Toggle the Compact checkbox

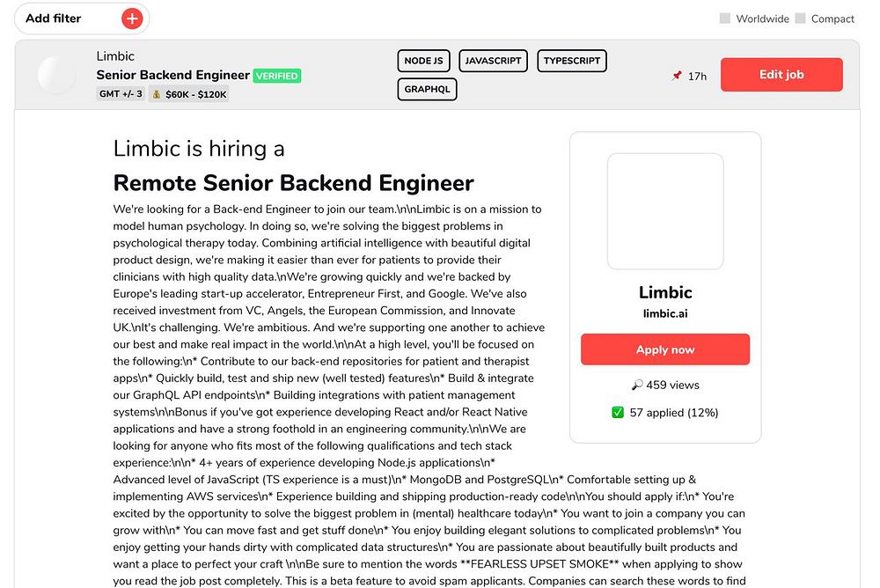click(800, 18)
